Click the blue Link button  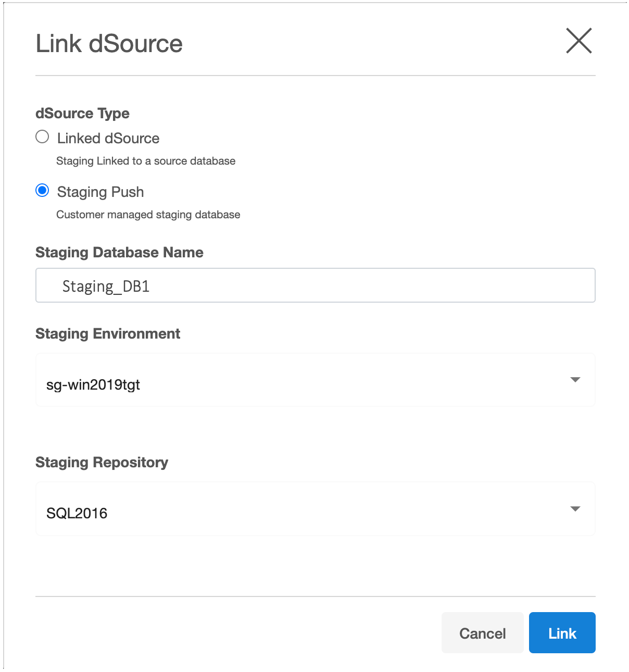click(x=562, y=633)
